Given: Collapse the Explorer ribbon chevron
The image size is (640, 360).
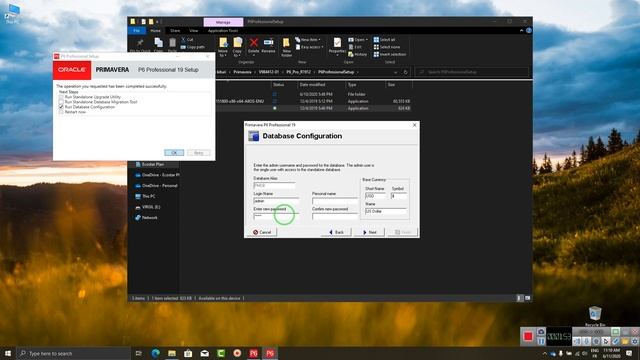Looking at the screenshot, I should [521, 31].
